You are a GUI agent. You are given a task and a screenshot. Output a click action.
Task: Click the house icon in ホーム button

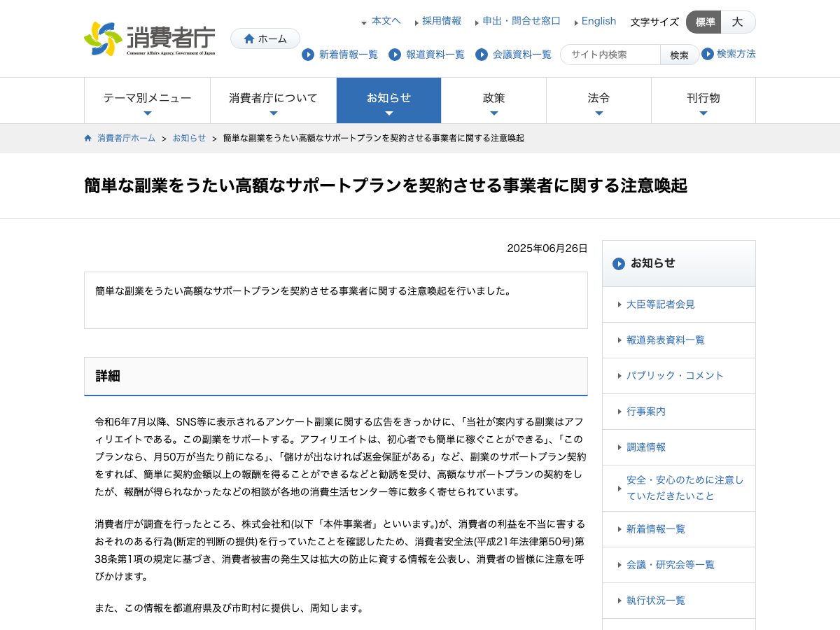coord(249,38)
